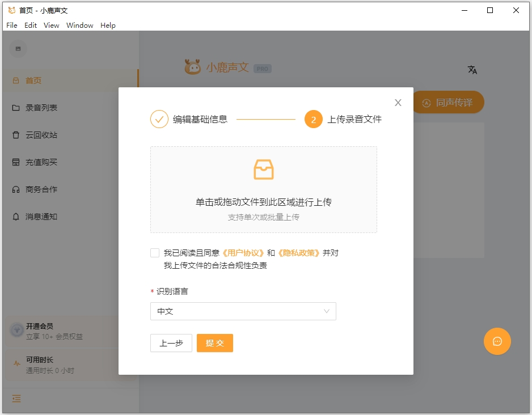Check the user agreement consent checkbox
The image size is (532, 415).
pyautogui.click(x=154, y=252)
